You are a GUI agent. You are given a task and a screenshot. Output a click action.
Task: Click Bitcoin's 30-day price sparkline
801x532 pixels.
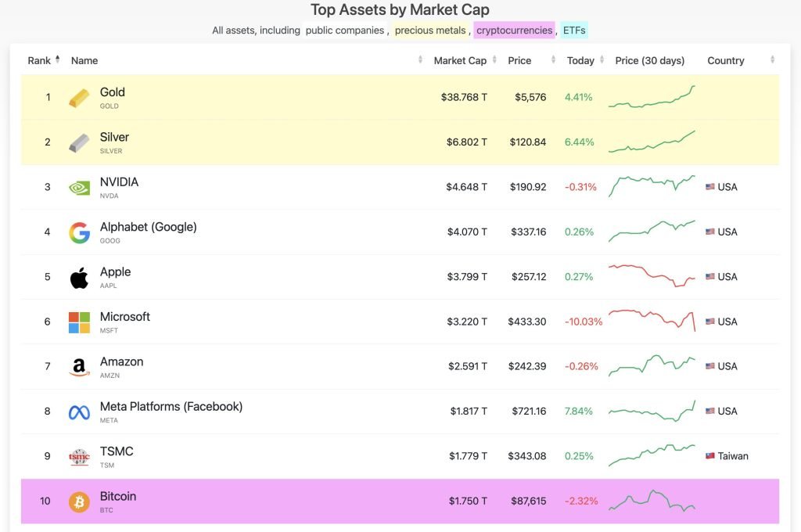653,503
